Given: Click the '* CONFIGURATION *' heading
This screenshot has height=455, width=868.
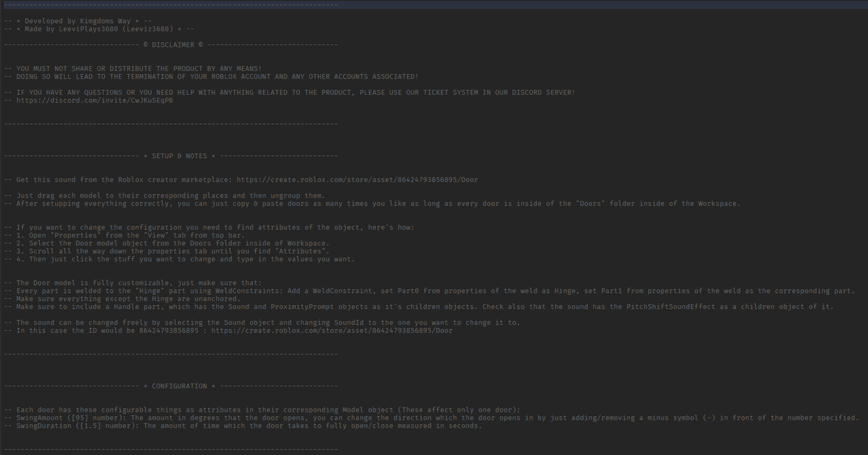Looking at the screenshot, I should tap(171, 386).
